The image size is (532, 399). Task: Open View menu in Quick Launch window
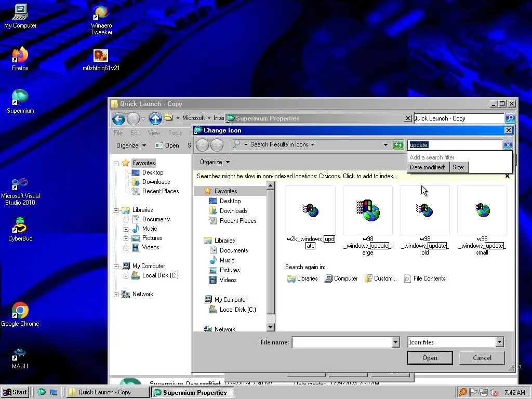(x=154, y=132)
